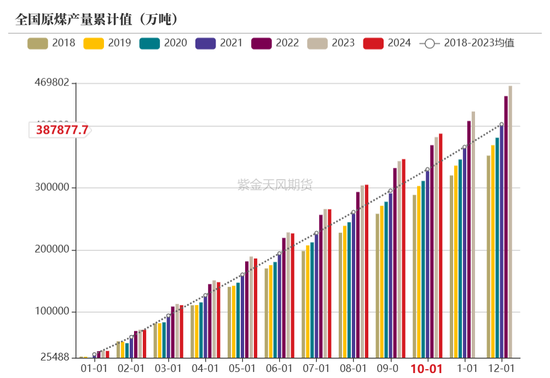Click the 2018 legend label
The image size is (550, 378).
tap(63, 43)
